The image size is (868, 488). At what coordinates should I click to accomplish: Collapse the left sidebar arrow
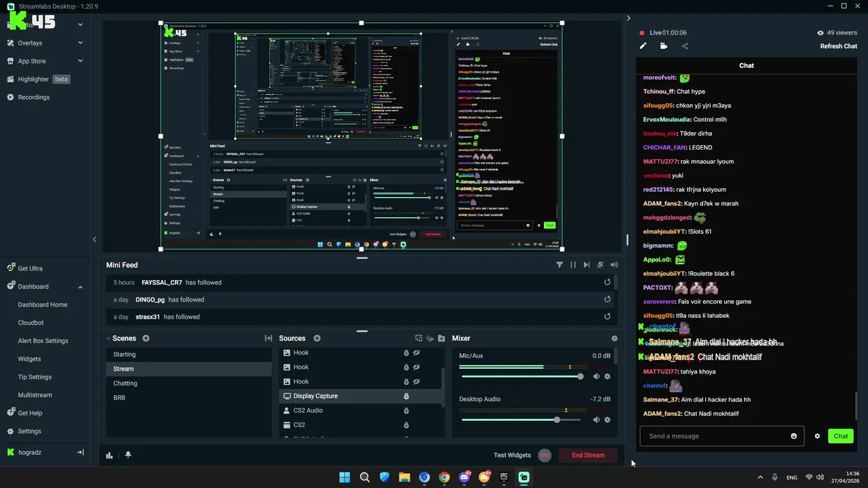94,239
